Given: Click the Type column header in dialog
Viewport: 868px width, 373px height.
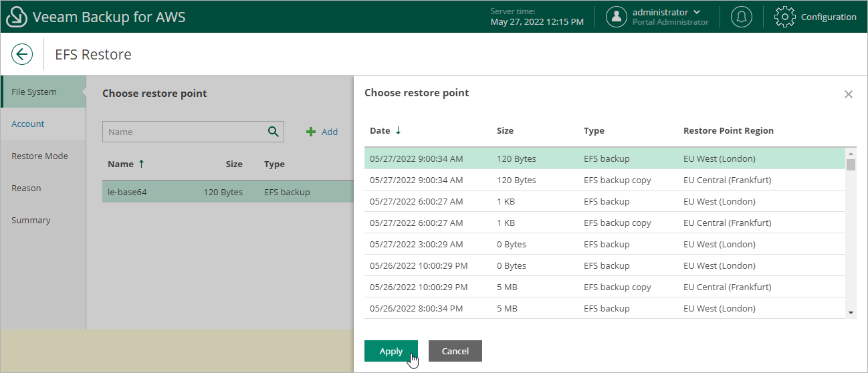Looking at the screenshot, I should click(x=594, y=130).
